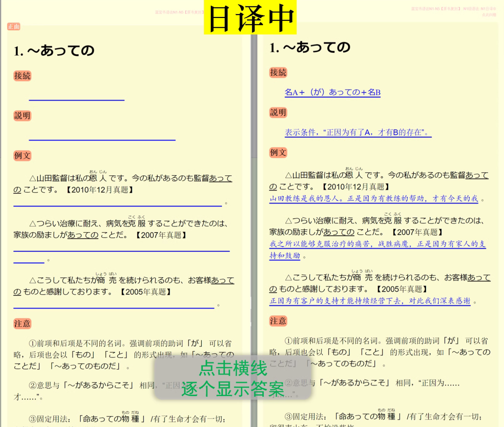Click the 1. ～あっての heading on right card
The width and height of the screenshot is (504, 427).
310,48
